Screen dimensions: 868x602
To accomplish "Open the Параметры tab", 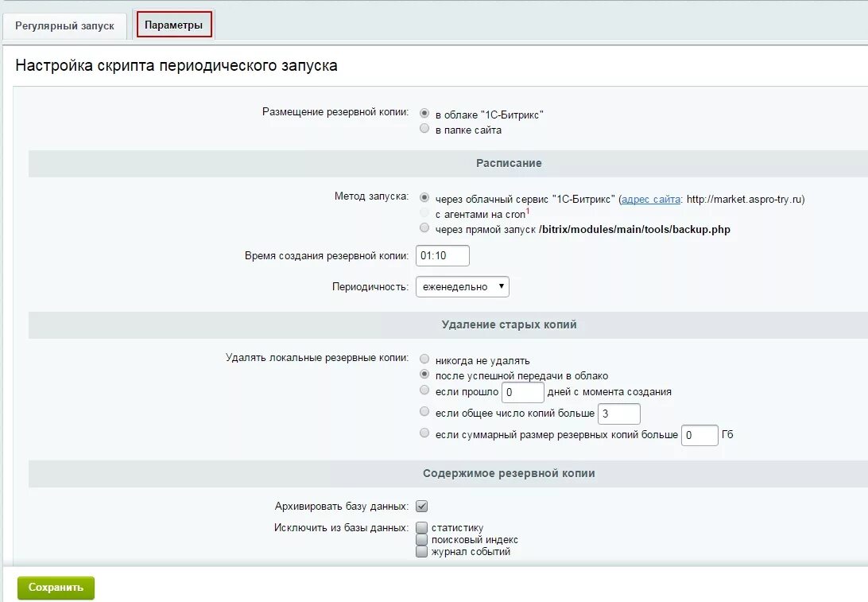I will coord(174,25).
